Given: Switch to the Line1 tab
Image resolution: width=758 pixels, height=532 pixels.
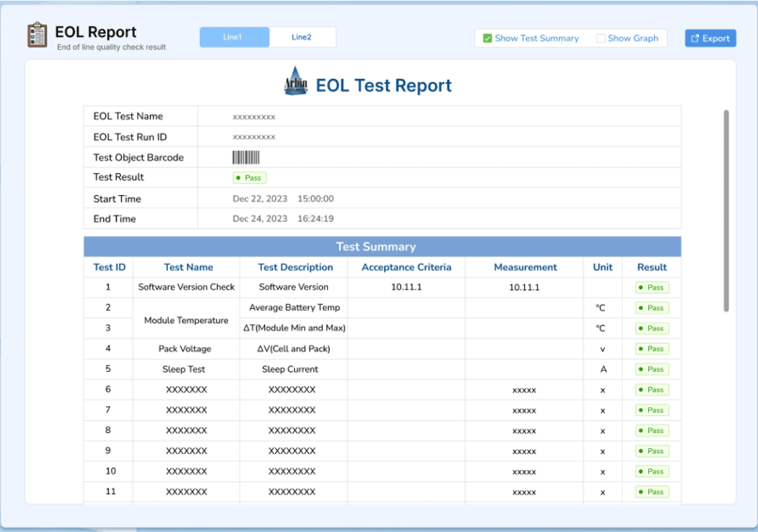Looking at the screenshot, I should point(235,37).
